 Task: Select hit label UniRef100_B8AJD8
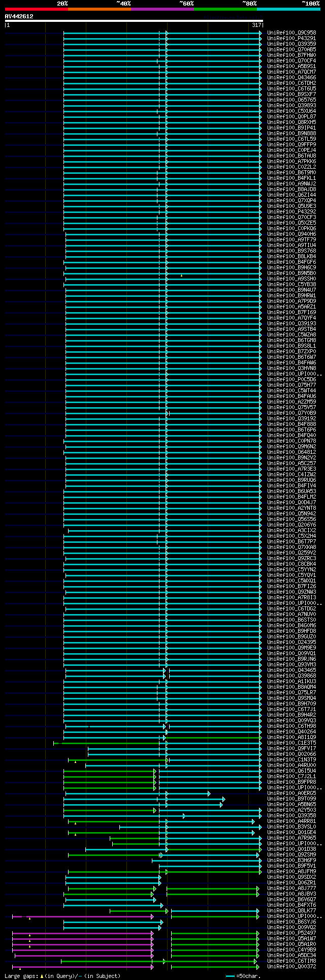tap(291, 189)
